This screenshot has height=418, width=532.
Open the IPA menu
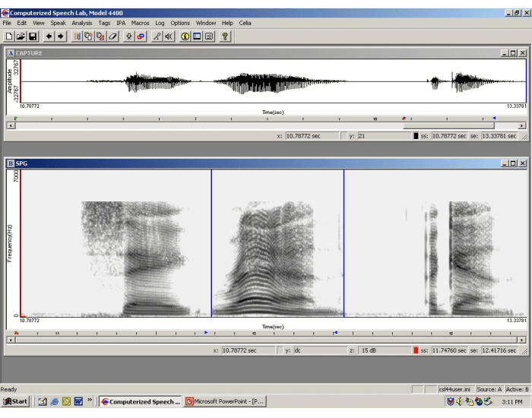(121, 23)
